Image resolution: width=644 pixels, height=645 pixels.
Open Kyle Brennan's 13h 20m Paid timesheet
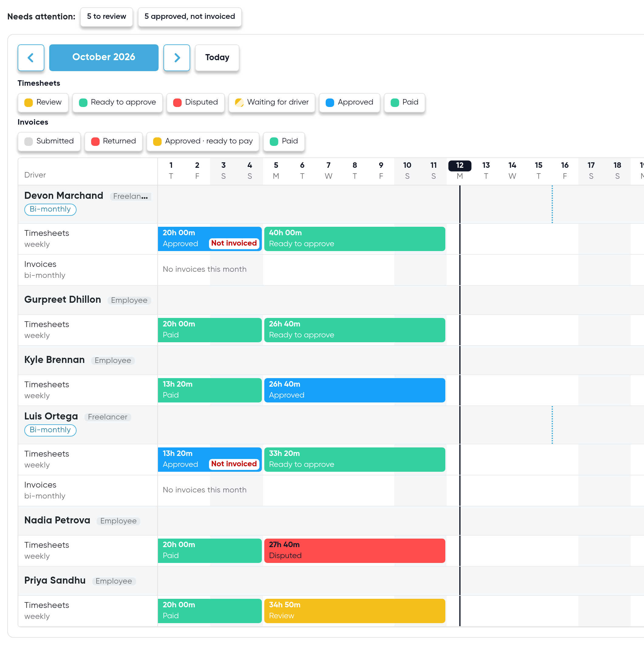[x=210, y=390]
